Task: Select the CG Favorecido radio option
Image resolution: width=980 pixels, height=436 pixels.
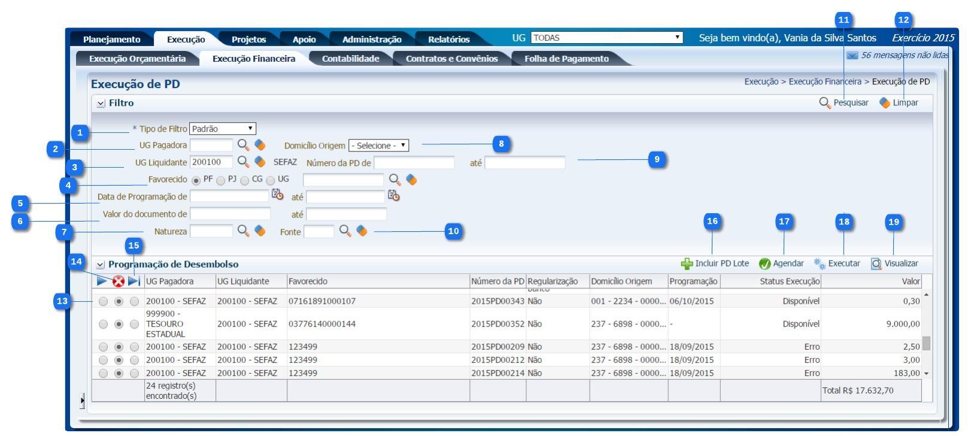Action: (x=245, y=180)
